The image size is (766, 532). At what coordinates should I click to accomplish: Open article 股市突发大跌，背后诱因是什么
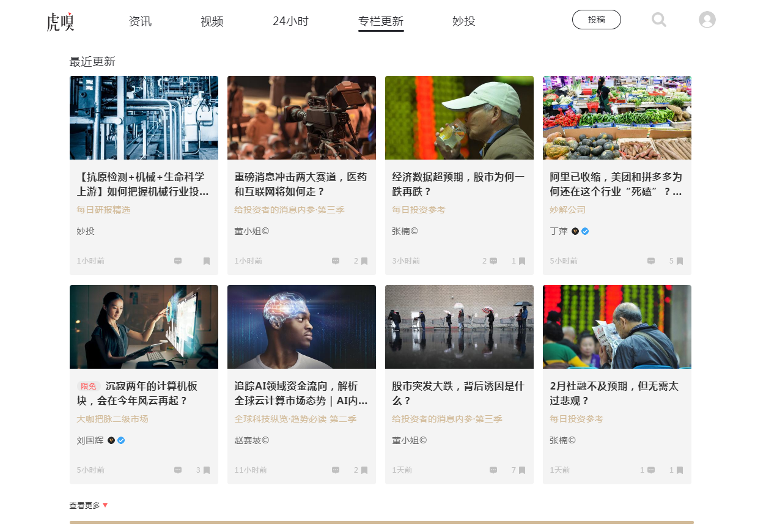coord(459,393)
